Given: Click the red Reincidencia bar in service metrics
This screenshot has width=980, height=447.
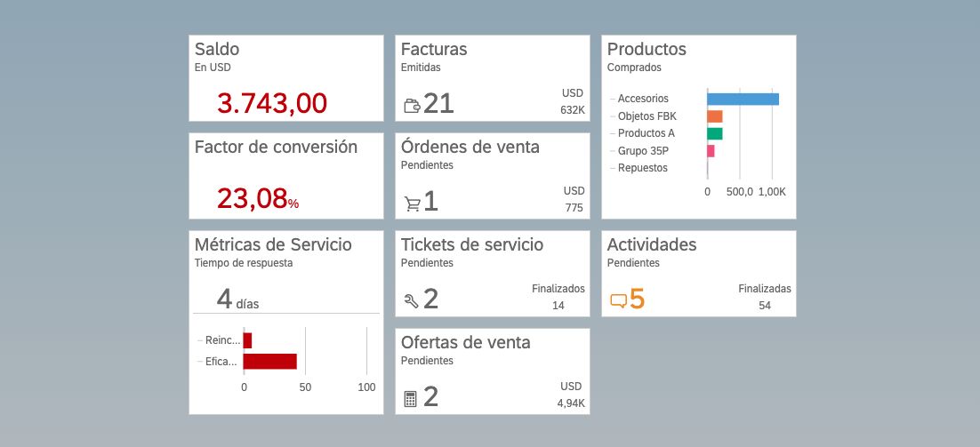Looking at the screenshot, I should click(248, 340).
